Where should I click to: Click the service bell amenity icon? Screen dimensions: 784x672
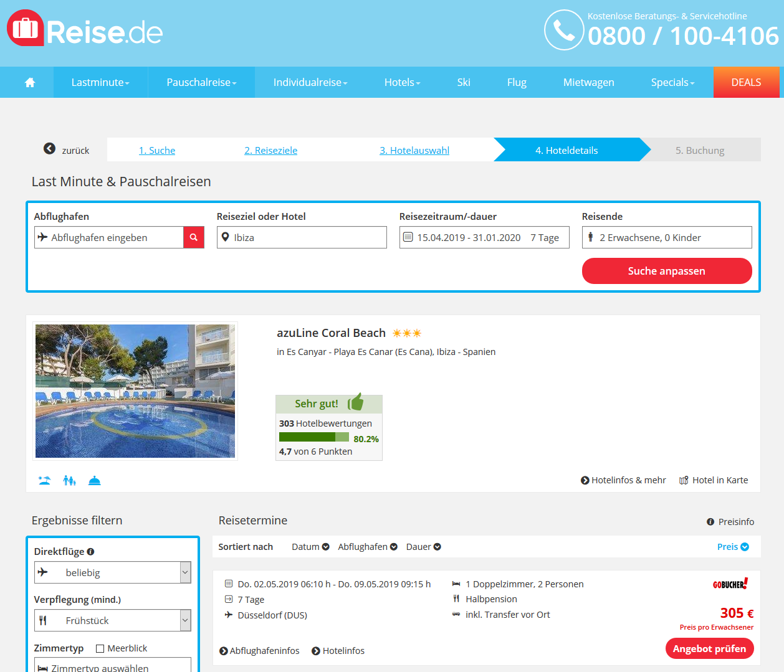tap(95, 480)
